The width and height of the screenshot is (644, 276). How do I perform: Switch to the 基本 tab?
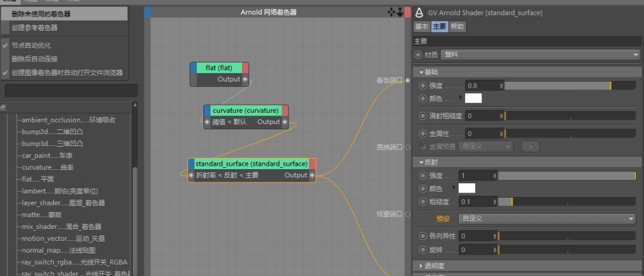(x=421, y=27)
